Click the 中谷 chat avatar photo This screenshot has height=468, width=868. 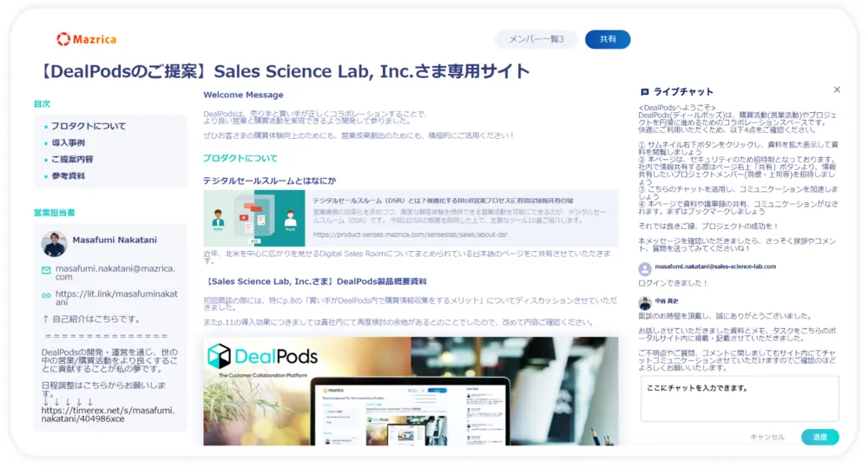tap(645, 303)
